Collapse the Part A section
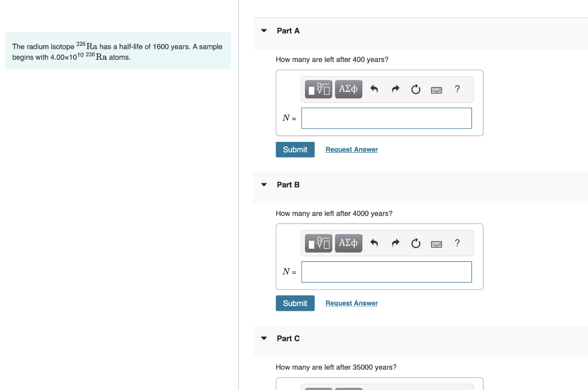588x390 pixels. click(x=264, y=31)
